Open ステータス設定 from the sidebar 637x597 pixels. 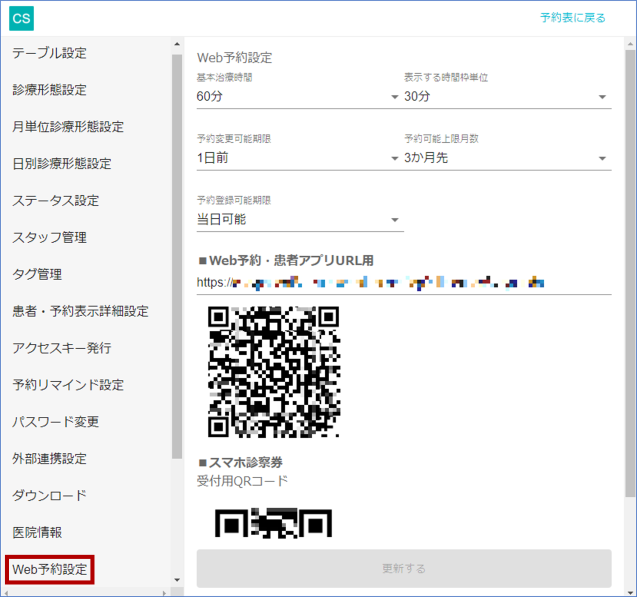(x=56, y=200)
